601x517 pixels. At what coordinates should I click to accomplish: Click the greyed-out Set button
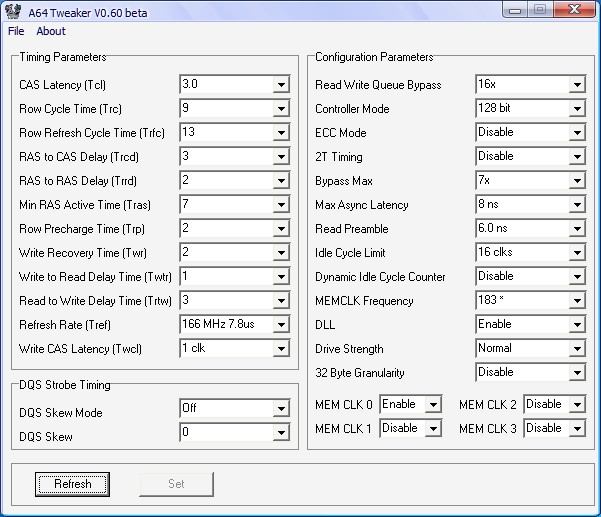pyautogui.click(x=176, y=484)
